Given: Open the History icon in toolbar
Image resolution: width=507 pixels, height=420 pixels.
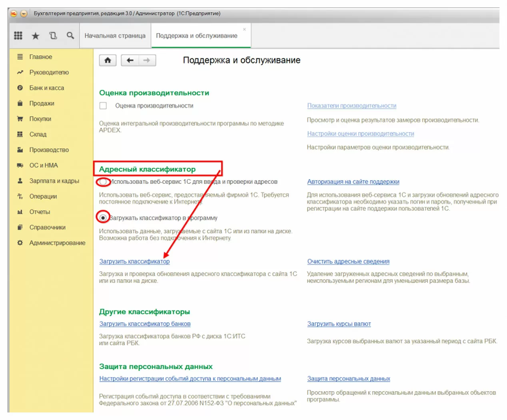Looking at the screenshot, I should [x=53, y=36].
